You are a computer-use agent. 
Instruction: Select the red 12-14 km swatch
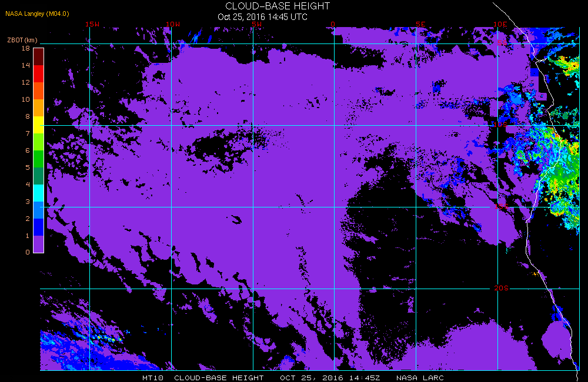pyautogui.click(x=39, y=73)
